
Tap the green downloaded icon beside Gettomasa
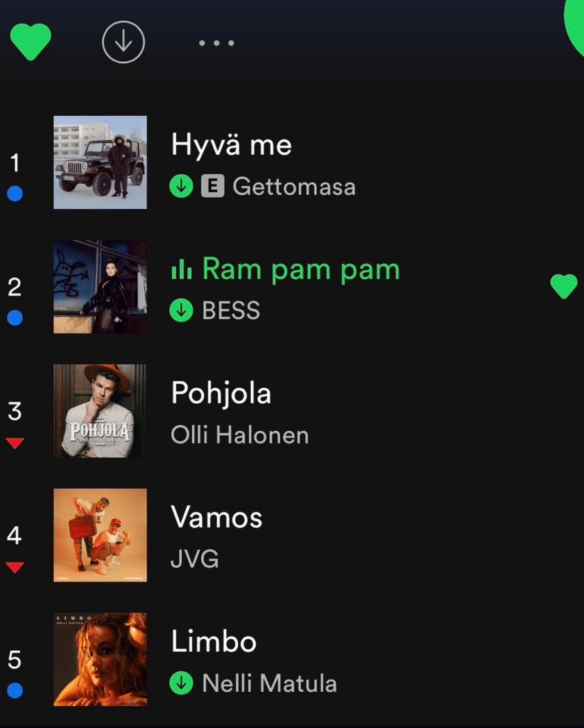181,187
